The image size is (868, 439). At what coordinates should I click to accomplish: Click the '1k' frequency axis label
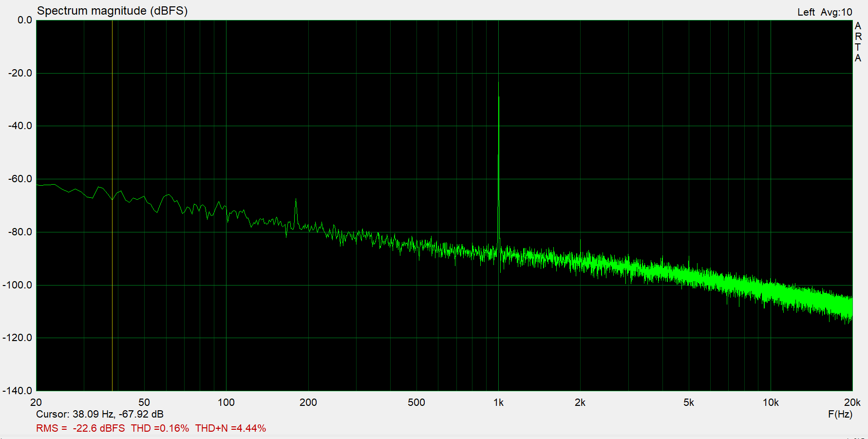tap(498, 402)
